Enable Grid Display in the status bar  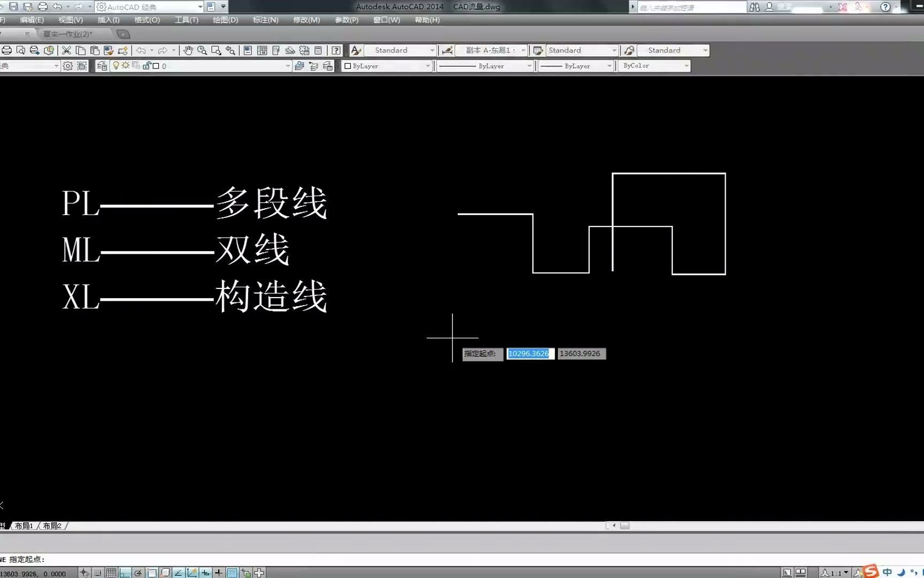click(x=111, y=572)
